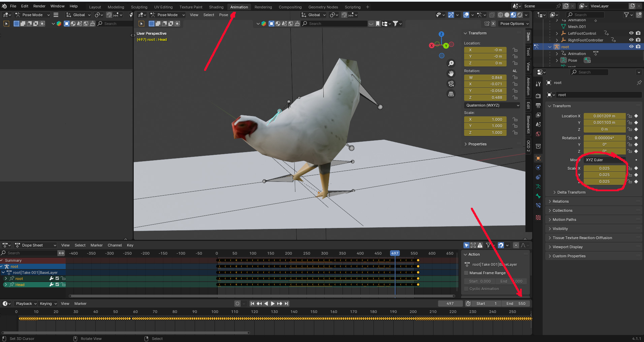Expand the Delta Transform section
This screenshot has height=342, width=644.
[571, 192]
